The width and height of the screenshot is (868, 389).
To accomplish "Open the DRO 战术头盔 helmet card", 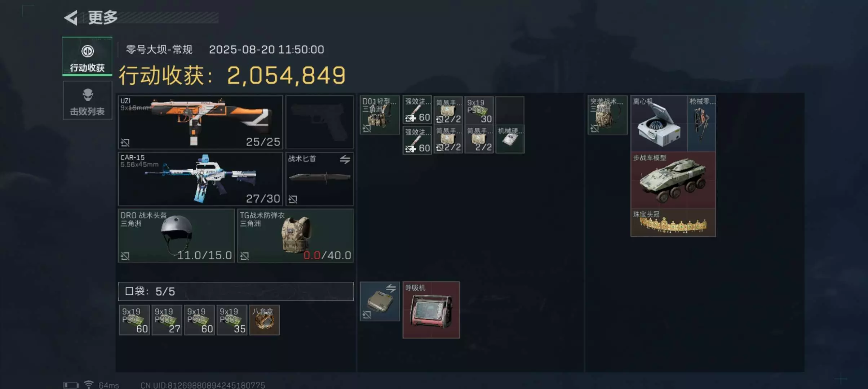I will pos(176,236).
